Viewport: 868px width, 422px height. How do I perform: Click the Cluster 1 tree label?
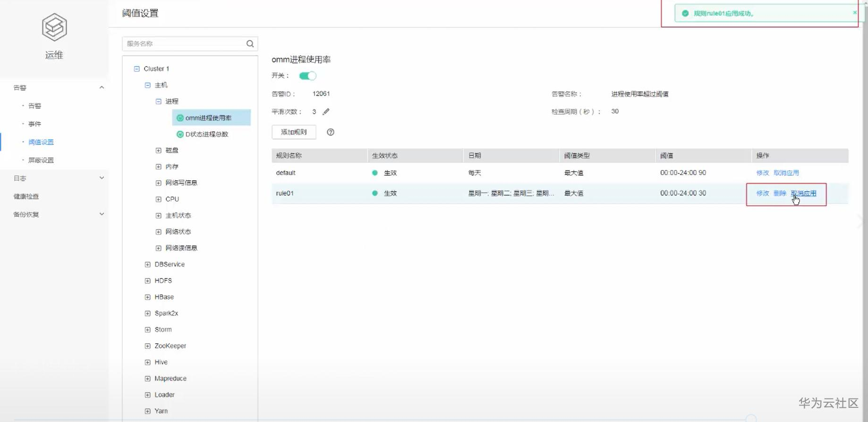(156, 69)
